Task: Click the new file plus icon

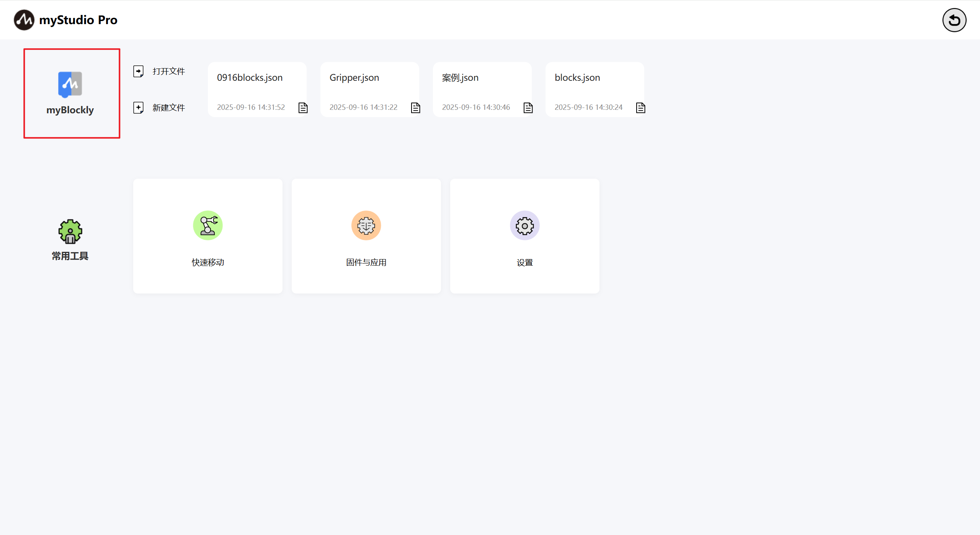Action: pos(138,108)
